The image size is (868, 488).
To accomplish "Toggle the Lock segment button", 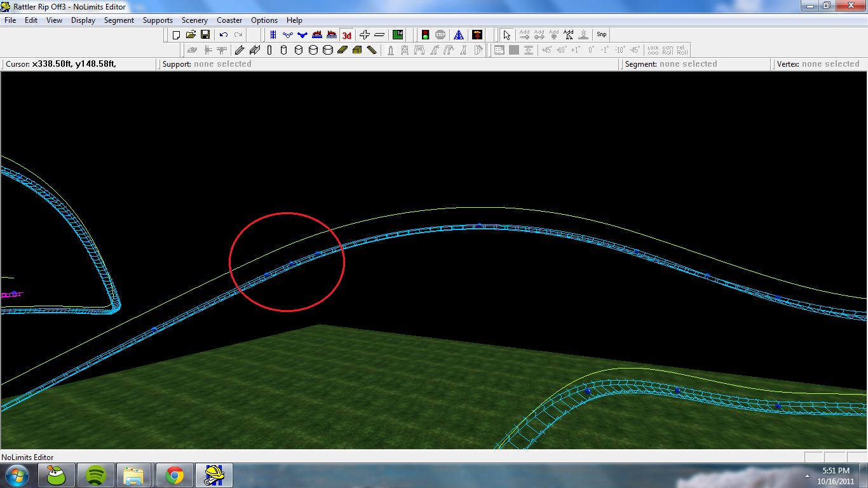I will [x=653, y=50].
